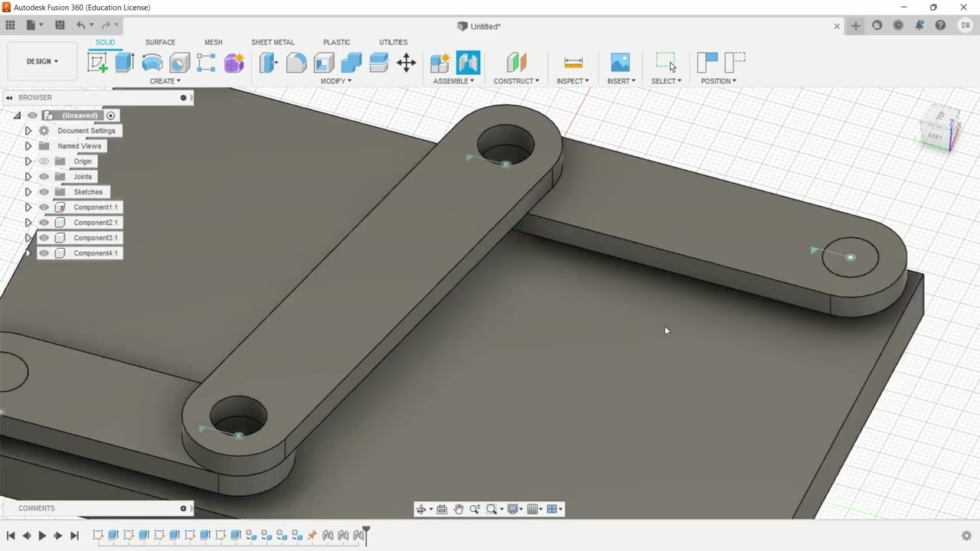Image resolution: width=980 pixels, height=551 pixels.
Task: Click the Redo arrow
Action: 106,25
